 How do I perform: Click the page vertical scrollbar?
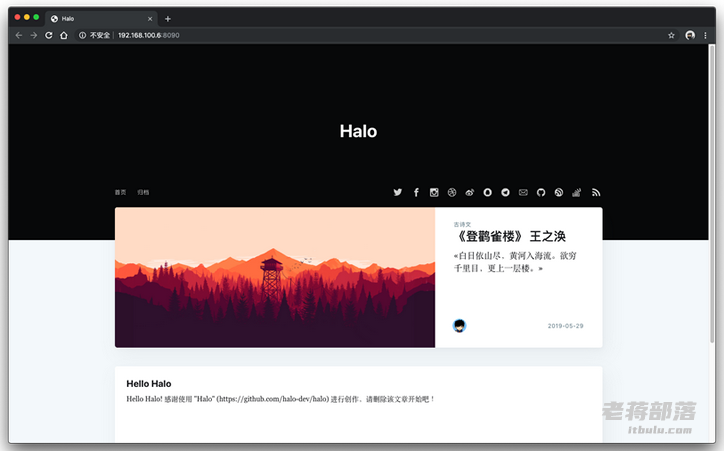(x=712, y=194)
